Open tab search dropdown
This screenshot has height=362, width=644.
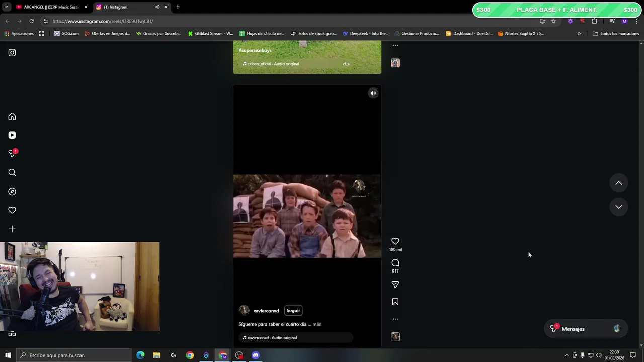(7, 7)
